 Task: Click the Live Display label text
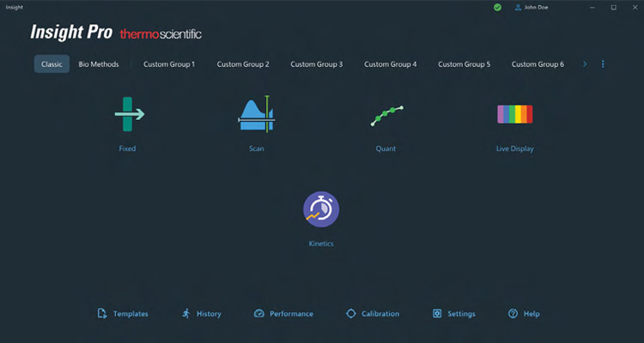515,148
